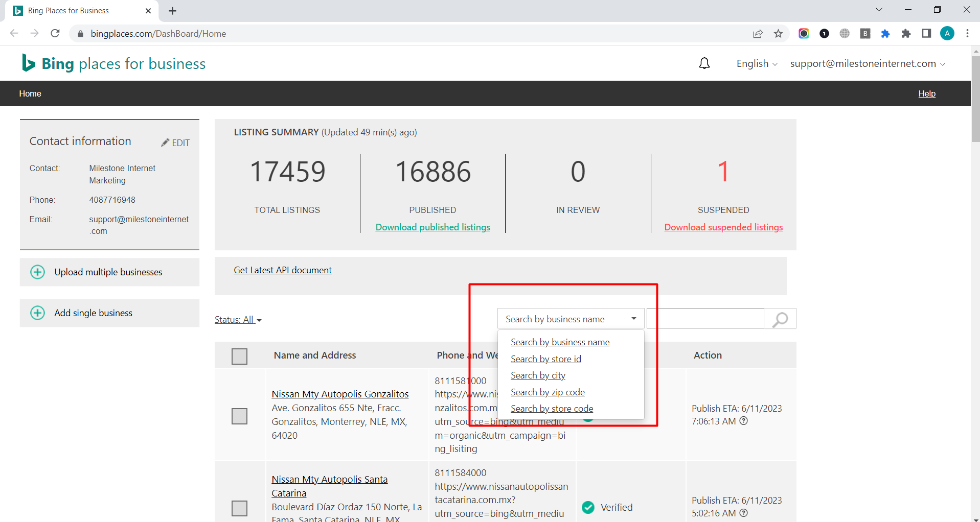Click the browser forward arrow
The height and width of the screenshot is (522, 980).
34,34
